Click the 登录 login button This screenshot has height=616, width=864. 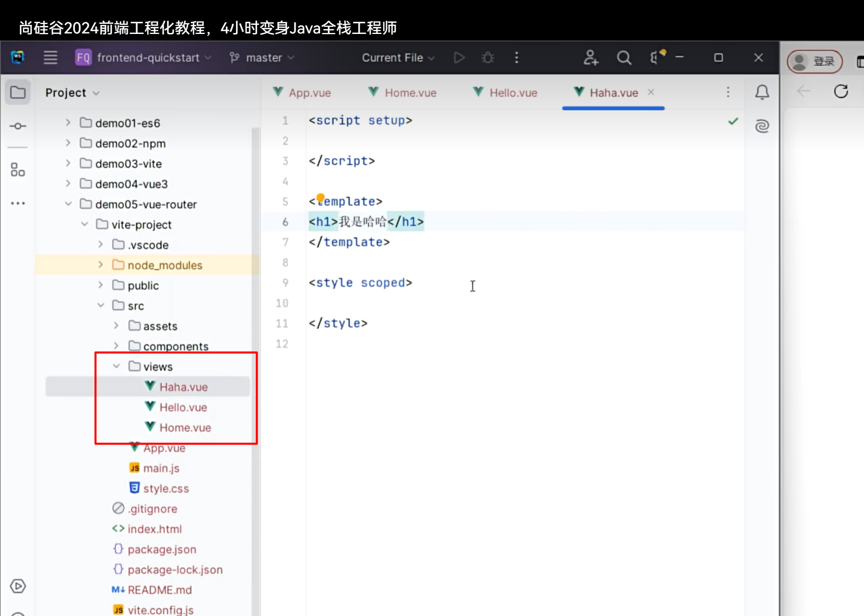tap(815, 61)
